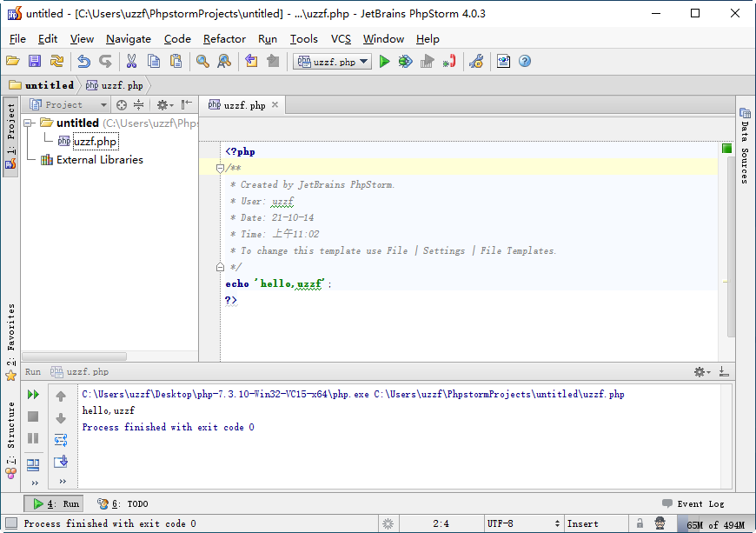Undo the last action in the toolbar
756x533 pixels.
(84, 61)
